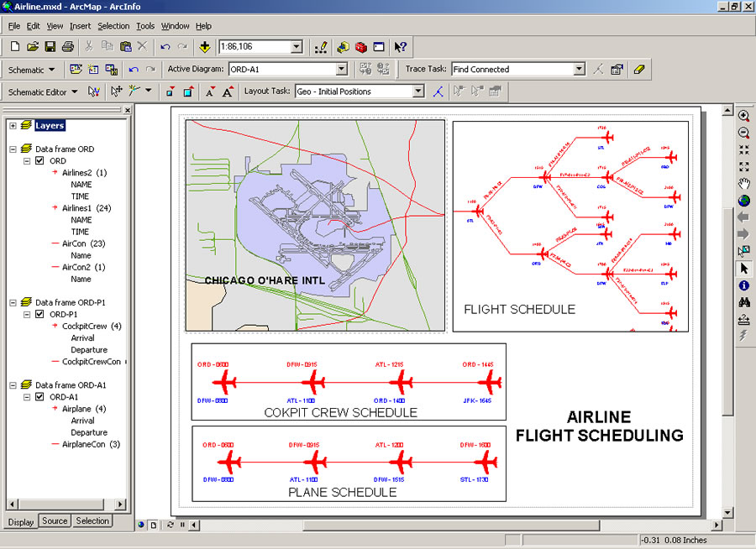Uncheck the ORD layer checkbox
The height and width of the screenshot is (549, 756).
[39, 161]
